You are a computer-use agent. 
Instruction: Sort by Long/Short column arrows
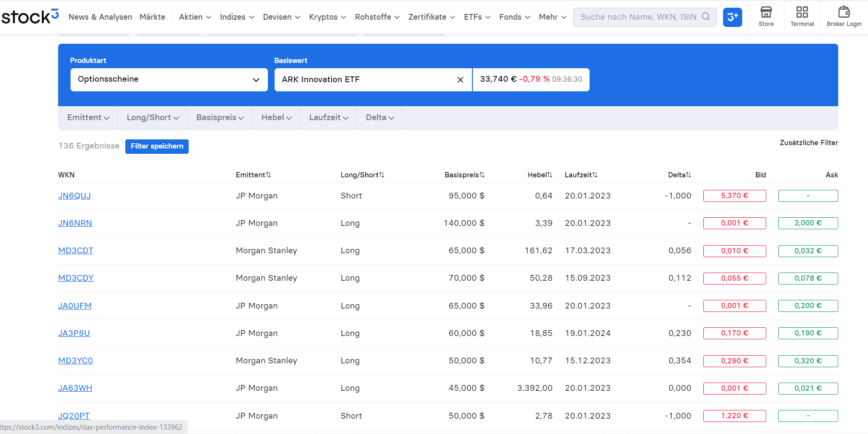382,175
